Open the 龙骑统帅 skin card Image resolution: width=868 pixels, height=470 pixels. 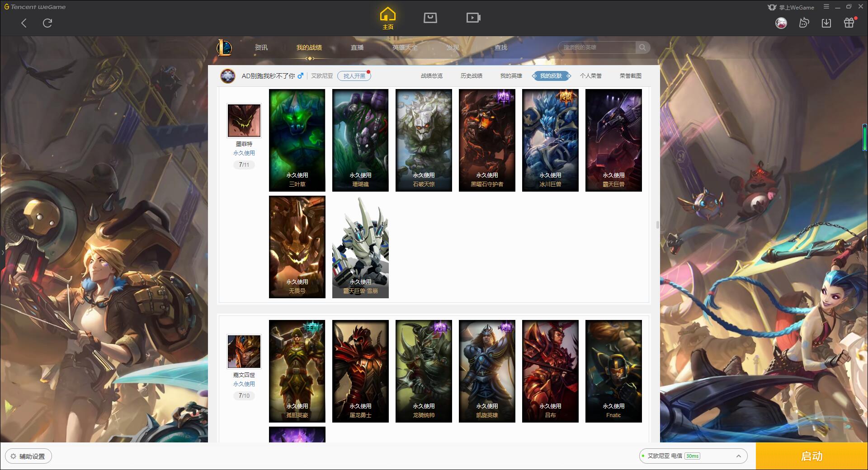coord(424,371)
